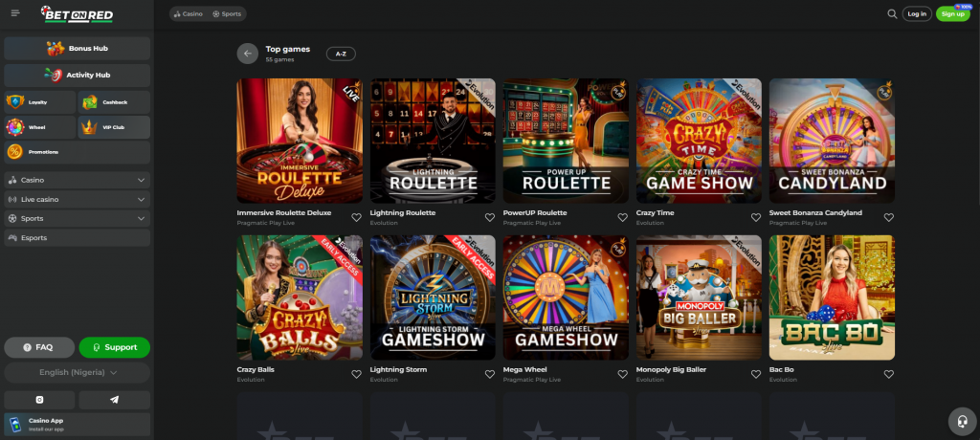The image size is (980, 440).
Task: Install the Casino App banner
Action: pyautogui.click(x=77, y=425)
